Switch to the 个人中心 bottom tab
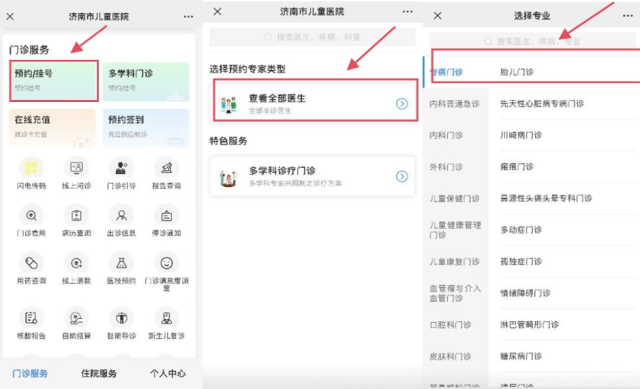 point(168,373)
